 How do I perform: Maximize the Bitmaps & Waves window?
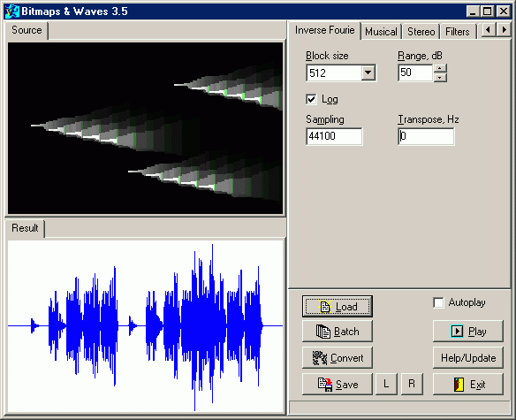[x=487, y=11]
